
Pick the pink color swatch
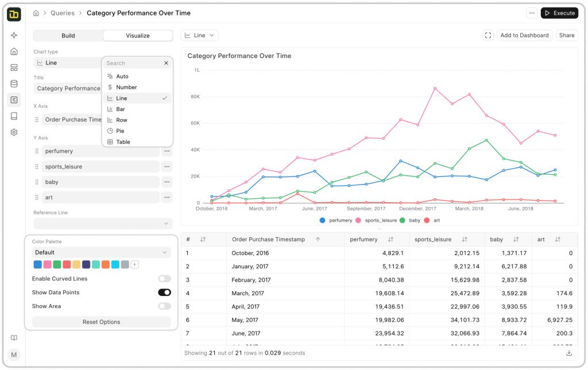pyautogui.click(x=47, y=265)
